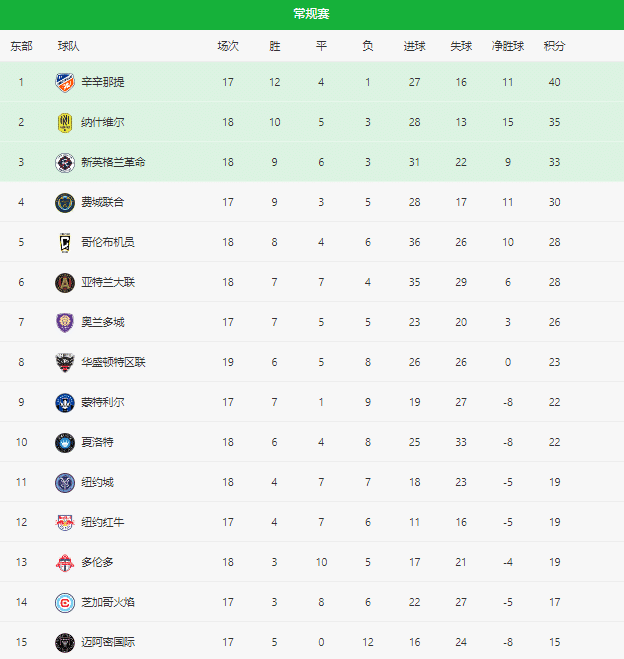Select the 常规赛 tab header

coord(311,13)
